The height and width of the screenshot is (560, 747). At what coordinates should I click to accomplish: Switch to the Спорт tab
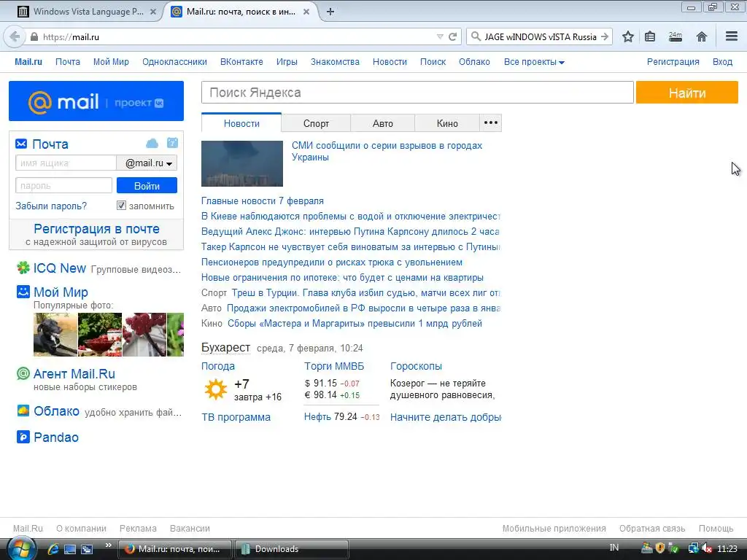316,123
